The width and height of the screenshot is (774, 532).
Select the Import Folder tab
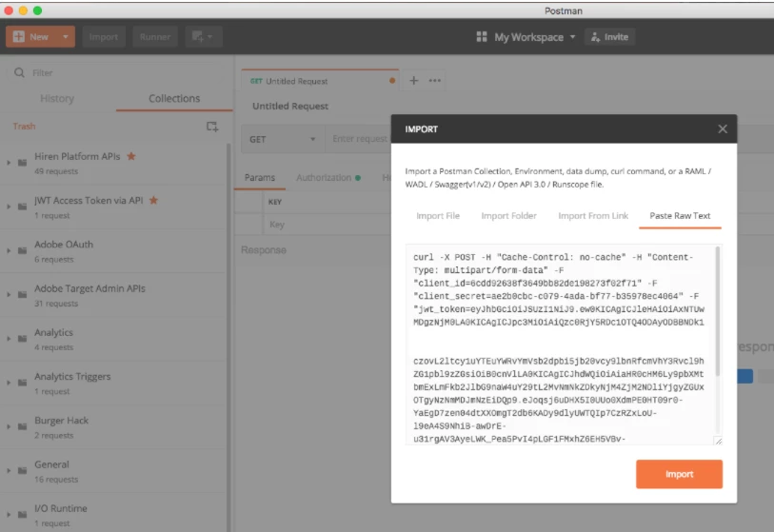tap(508, 216)
